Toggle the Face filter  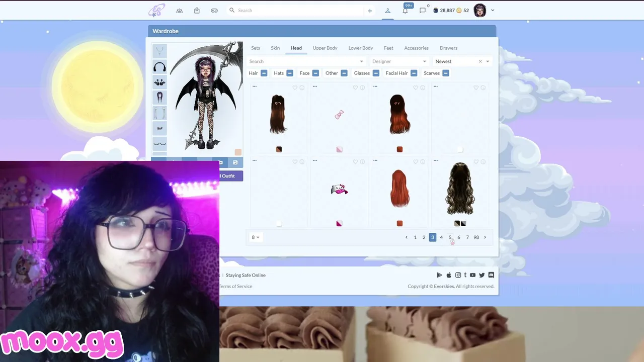[x=315, y=73]
